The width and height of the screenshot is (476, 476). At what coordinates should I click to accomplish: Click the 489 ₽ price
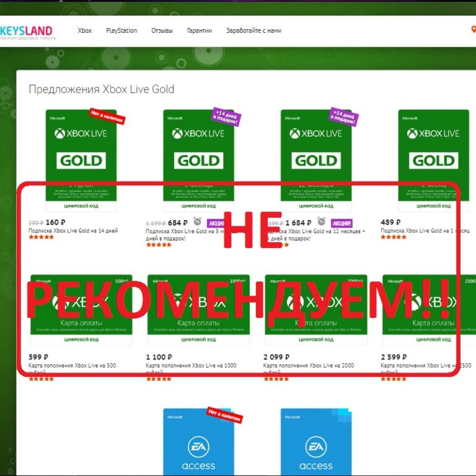click(x=390, y=223)
